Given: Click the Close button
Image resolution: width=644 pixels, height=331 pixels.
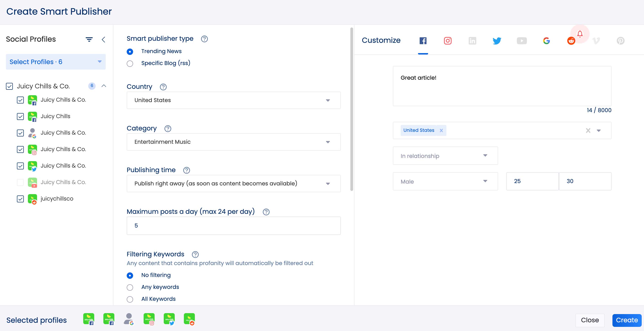Looking at the screenshot, I should [590, 320].
